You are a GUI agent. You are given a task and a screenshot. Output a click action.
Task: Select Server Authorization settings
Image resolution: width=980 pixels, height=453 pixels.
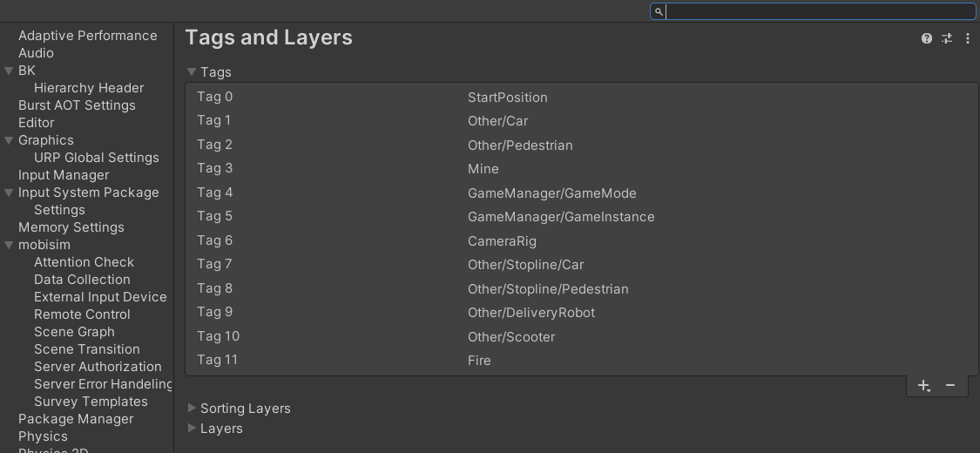[x=98, y=367]
